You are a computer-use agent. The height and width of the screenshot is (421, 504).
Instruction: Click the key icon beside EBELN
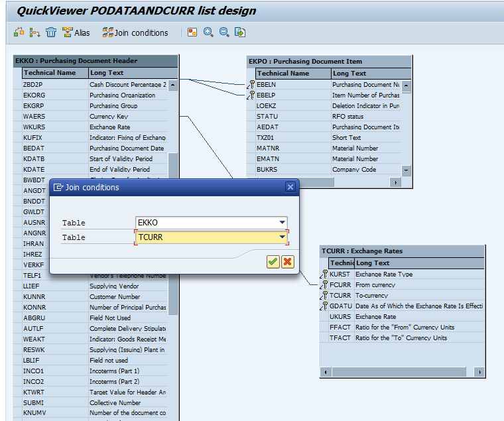pos(251,85)
